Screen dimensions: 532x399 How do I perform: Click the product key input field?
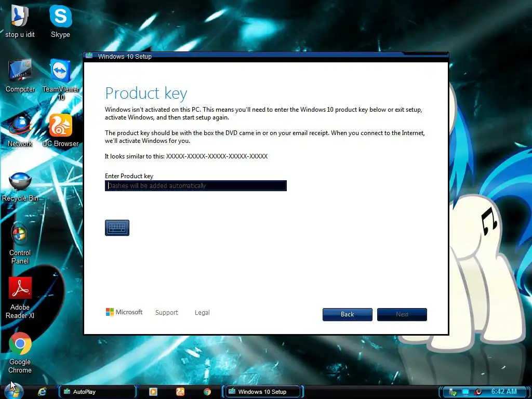pos(196,185)
